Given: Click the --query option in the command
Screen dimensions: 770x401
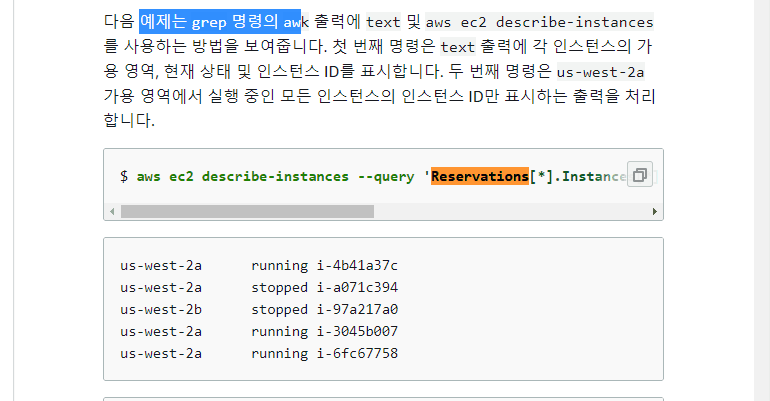Looking at the screenshot, I should pyautogui.click(x=386, y=177).
